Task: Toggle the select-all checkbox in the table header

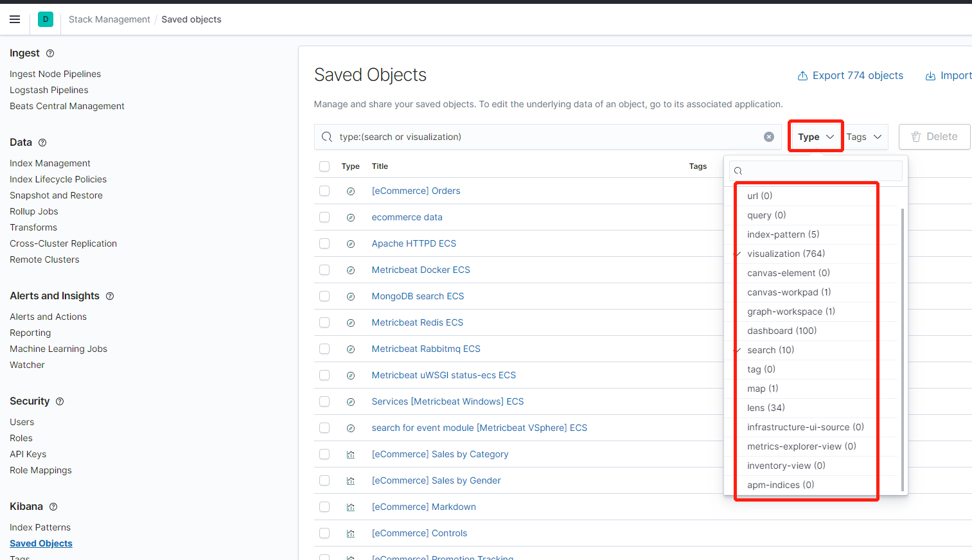Action: tap(324, 166)
